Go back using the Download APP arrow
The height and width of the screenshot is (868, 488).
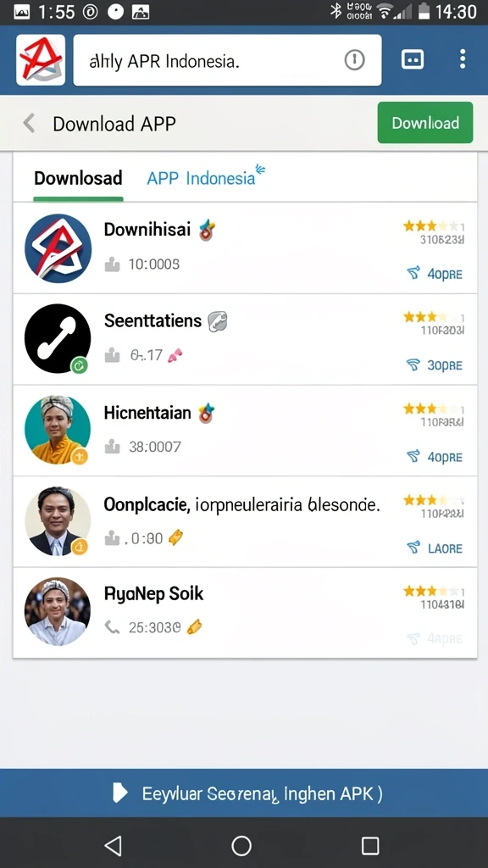[x=29, y=123]
